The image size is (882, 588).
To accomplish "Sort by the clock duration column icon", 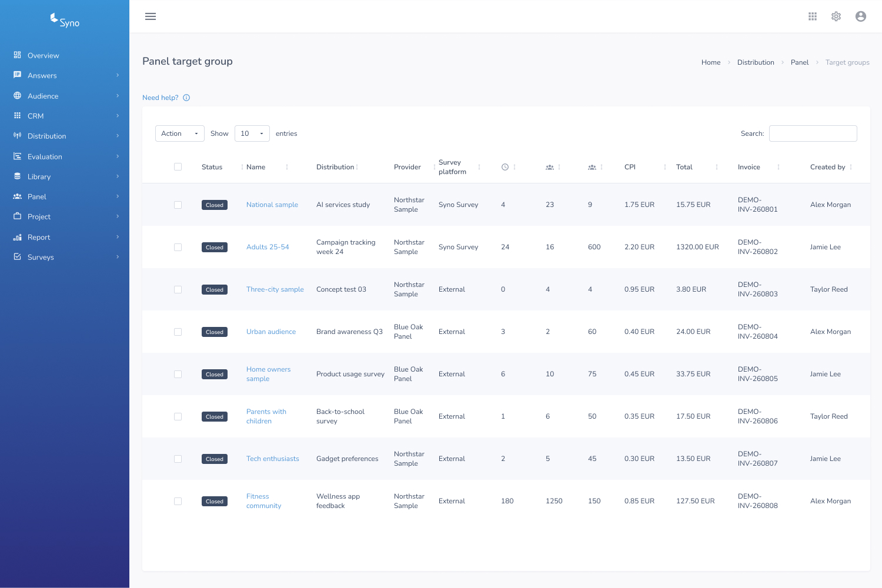I will [505, 167].
